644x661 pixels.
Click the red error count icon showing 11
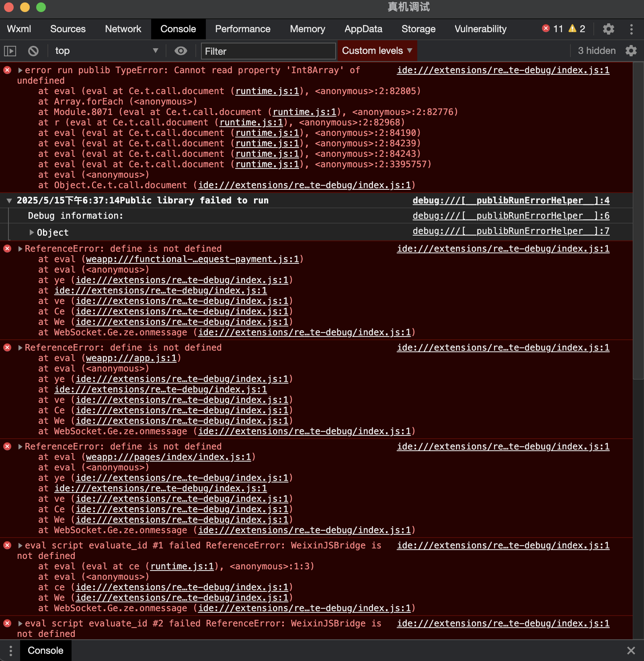pos(546,28)
